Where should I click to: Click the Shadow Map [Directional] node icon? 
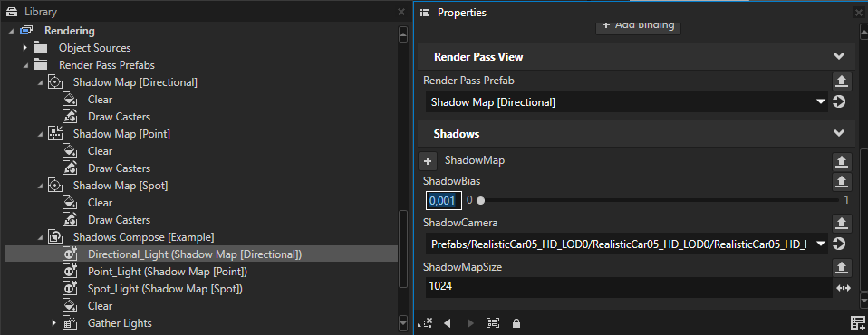point(54,82)
